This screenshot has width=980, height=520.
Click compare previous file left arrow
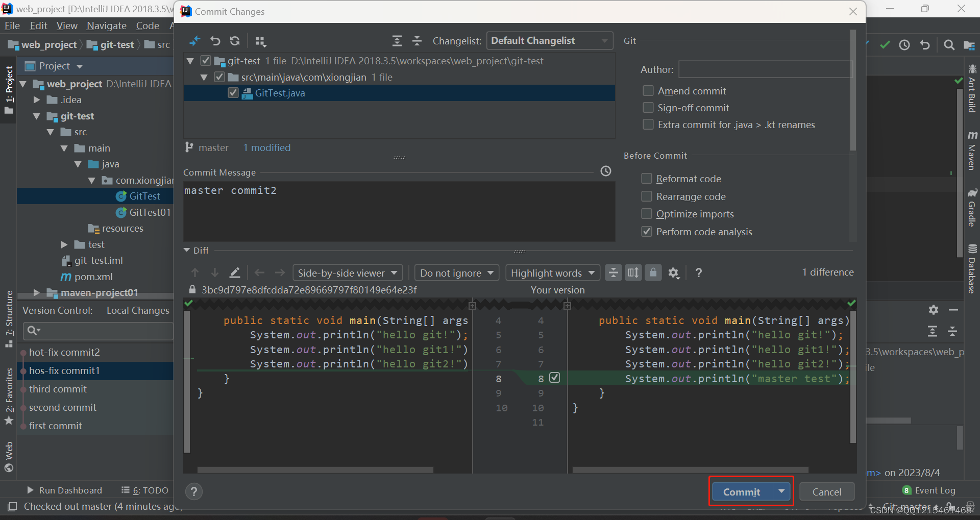pos(259,273)
